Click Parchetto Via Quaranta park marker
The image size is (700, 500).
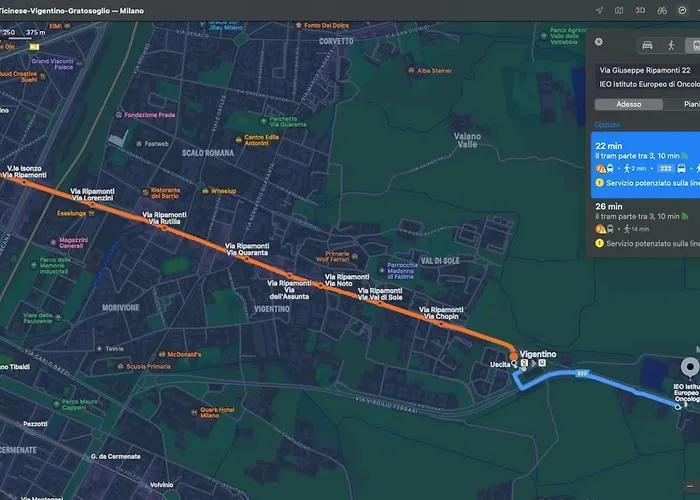click(x=263, y=121)
